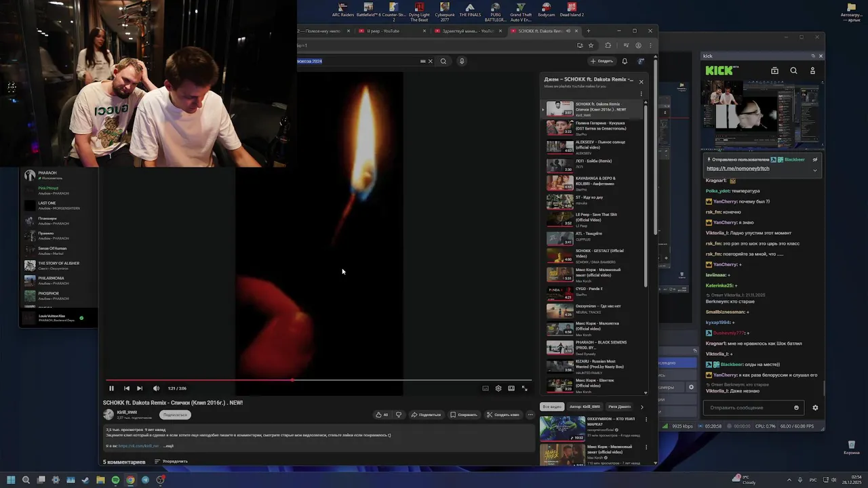Select THE STORY OF ALISHER in Spotify
868x488 pixels.
point(58,266)
